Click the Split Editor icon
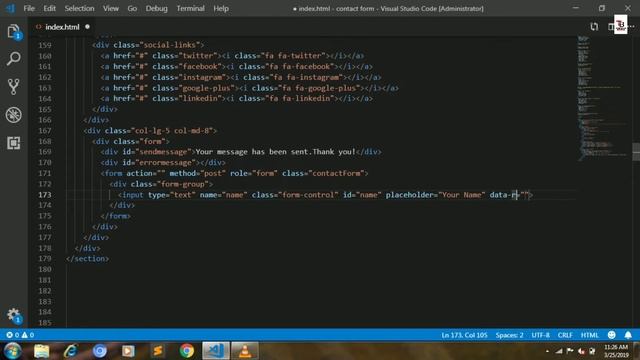 tap(611, 27)
